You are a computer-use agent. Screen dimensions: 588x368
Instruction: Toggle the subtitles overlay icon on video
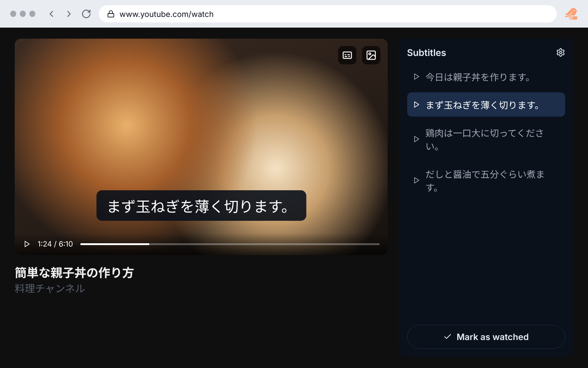tap(347, 55)
